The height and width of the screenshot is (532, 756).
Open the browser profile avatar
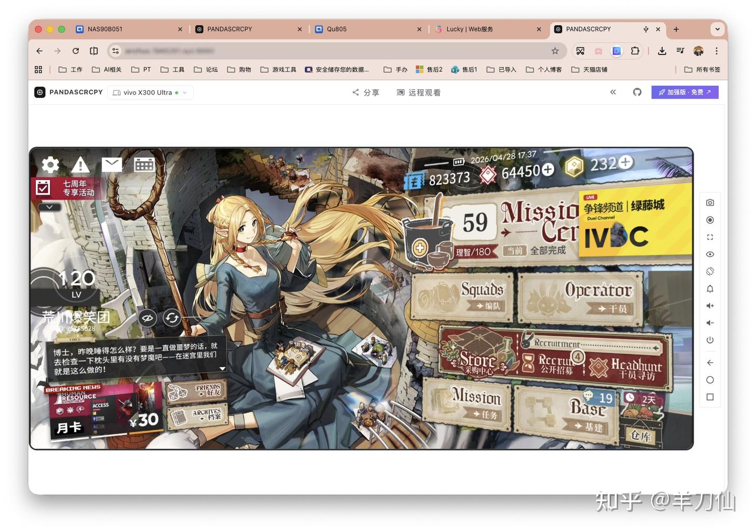698,51
